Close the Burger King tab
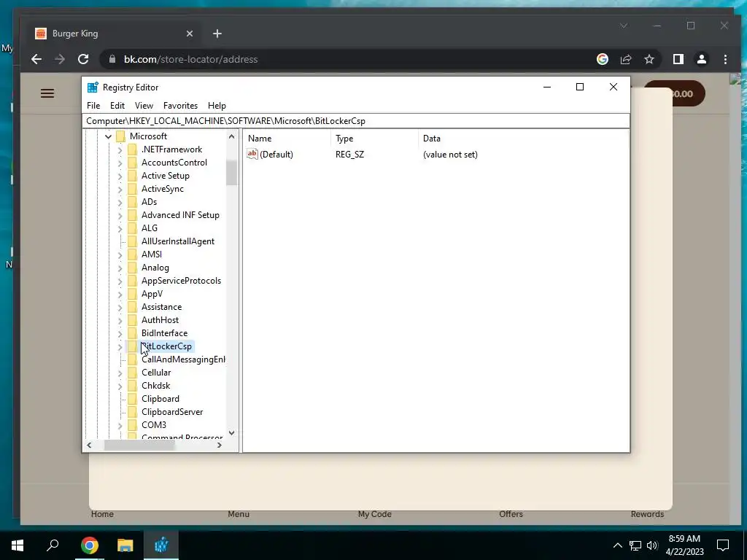This screenshot has width=747, height=560. point(190,34)
